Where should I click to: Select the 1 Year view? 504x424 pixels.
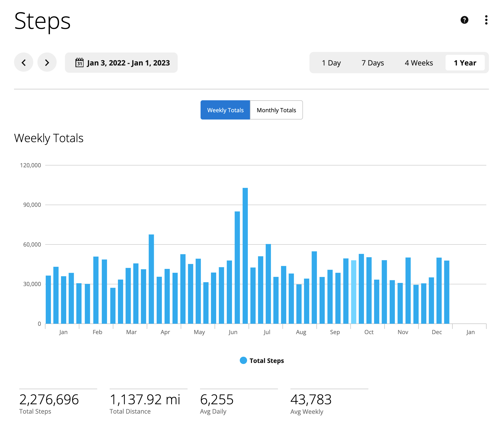click(x=465, y=63)
